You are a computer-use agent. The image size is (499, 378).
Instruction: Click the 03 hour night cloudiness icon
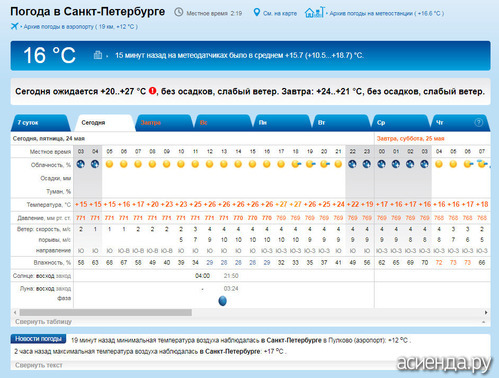81,164
